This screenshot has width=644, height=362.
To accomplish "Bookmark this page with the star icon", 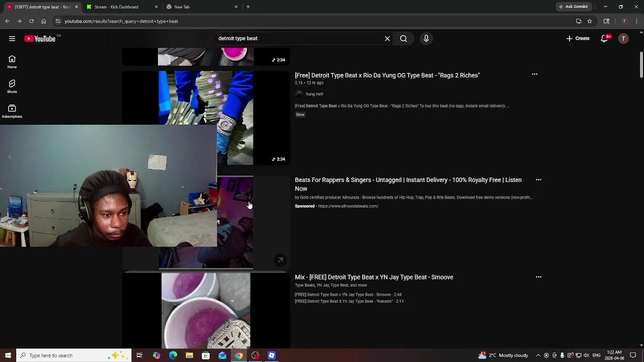I will point(590,21).
